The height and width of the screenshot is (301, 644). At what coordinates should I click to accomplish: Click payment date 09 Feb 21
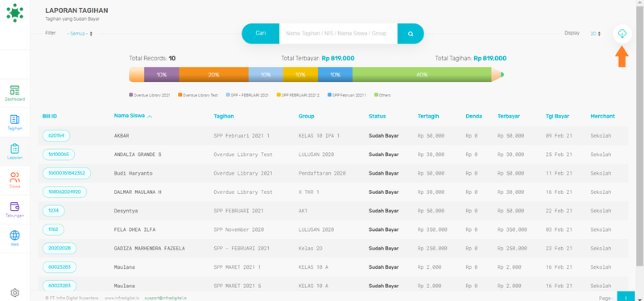click(559, 135)
